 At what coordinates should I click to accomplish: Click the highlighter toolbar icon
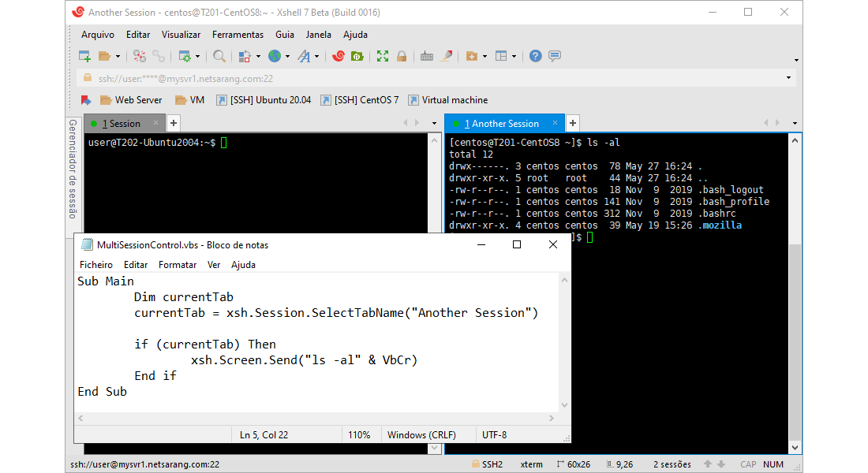446,56
